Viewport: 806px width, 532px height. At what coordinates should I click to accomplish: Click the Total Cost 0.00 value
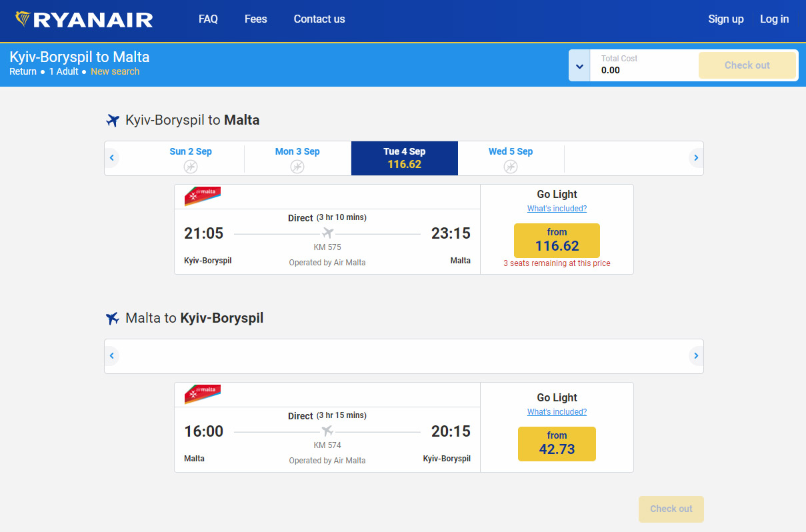pyautogui.click(x=611, y=70)
